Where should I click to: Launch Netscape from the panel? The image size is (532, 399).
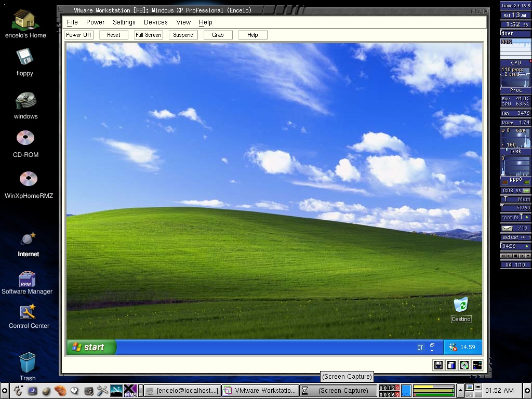coord(116,391)
